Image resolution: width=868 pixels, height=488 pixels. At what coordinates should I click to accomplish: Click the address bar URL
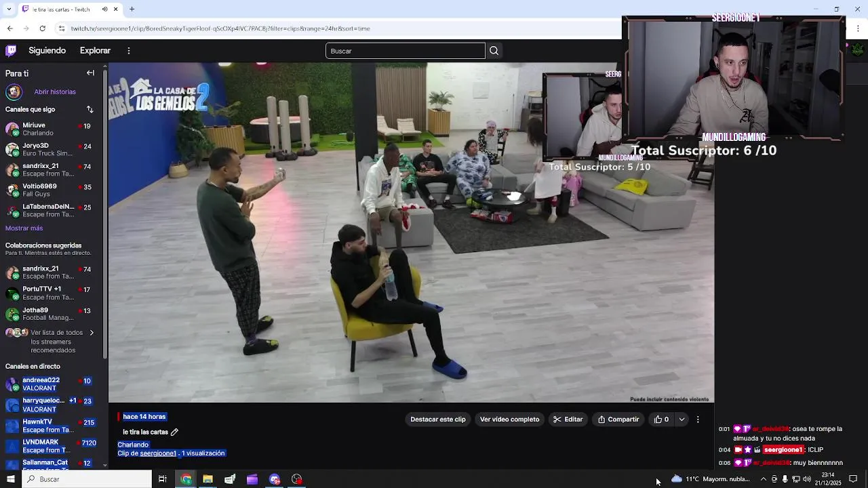220,28
